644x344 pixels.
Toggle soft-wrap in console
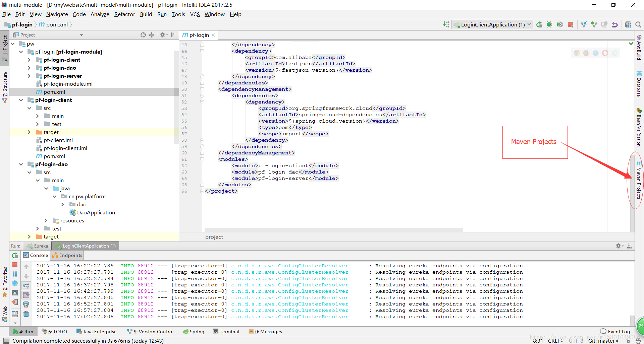[x=26, y=285]
